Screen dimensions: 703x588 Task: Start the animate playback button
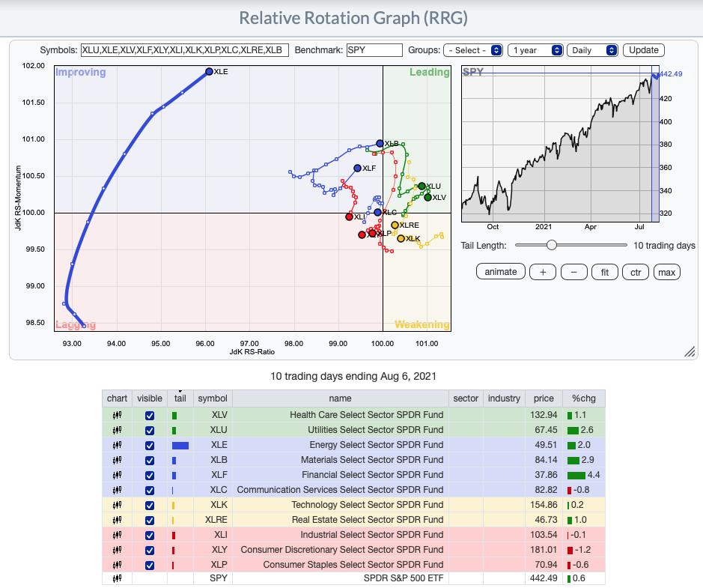(500, 272)
